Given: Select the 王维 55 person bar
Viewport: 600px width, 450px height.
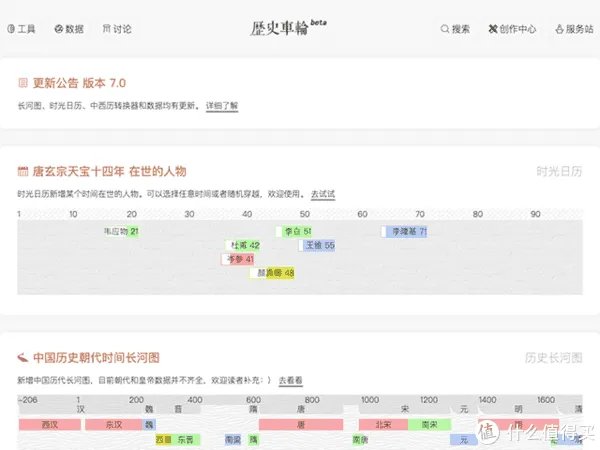Looking at the screenshot, I should 316,245.
